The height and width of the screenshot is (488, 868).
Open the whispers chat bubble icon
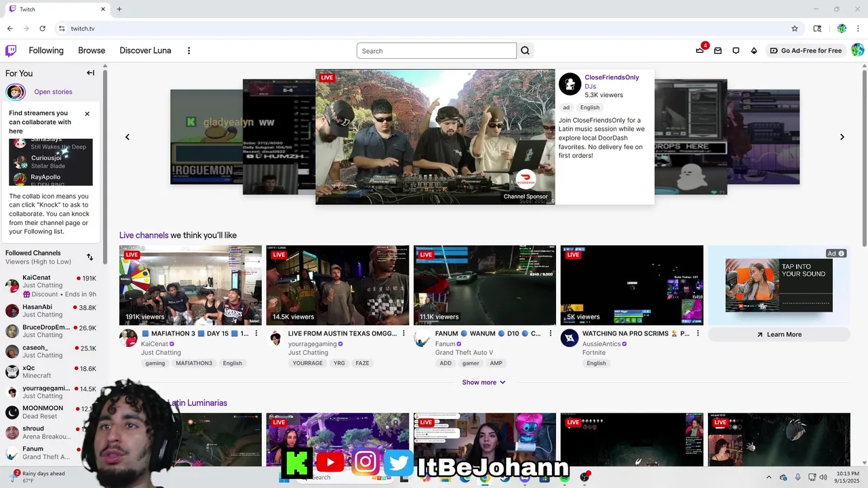736,51
